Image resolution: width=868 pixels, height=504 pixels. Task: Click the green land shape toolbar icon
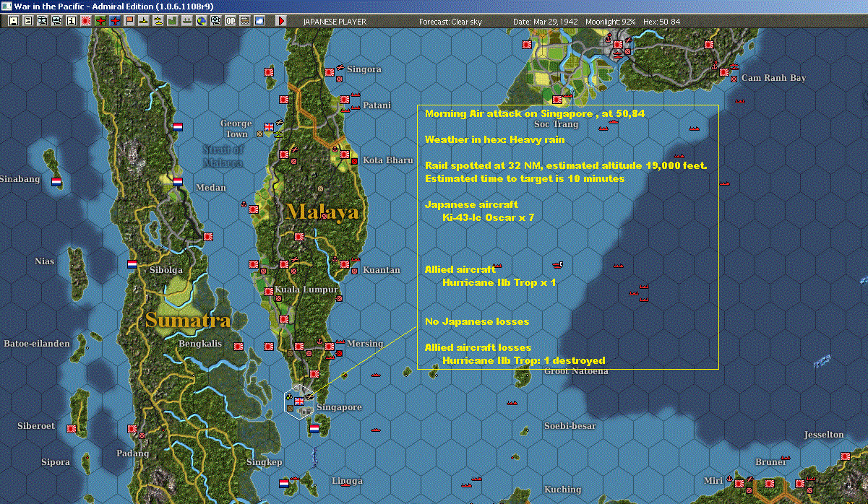point(172,21)
